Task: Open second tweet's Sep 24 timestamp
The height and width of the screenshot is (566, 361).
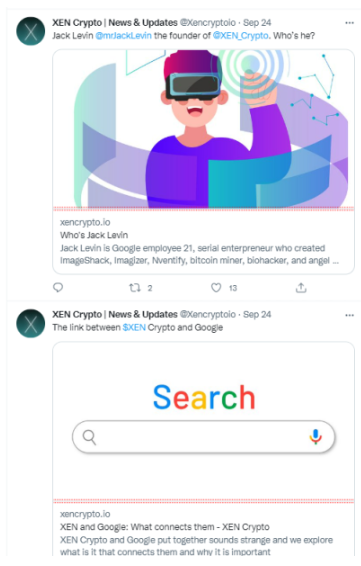Action: 257,314
